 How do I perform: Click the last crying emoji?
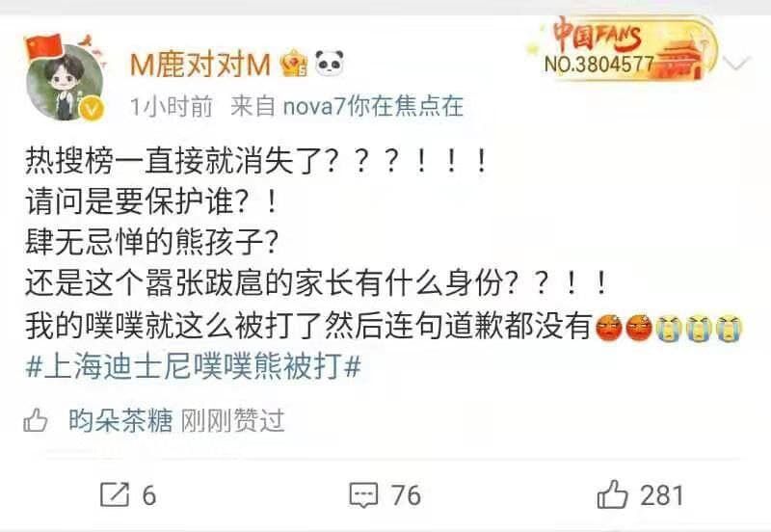[729, 329]
